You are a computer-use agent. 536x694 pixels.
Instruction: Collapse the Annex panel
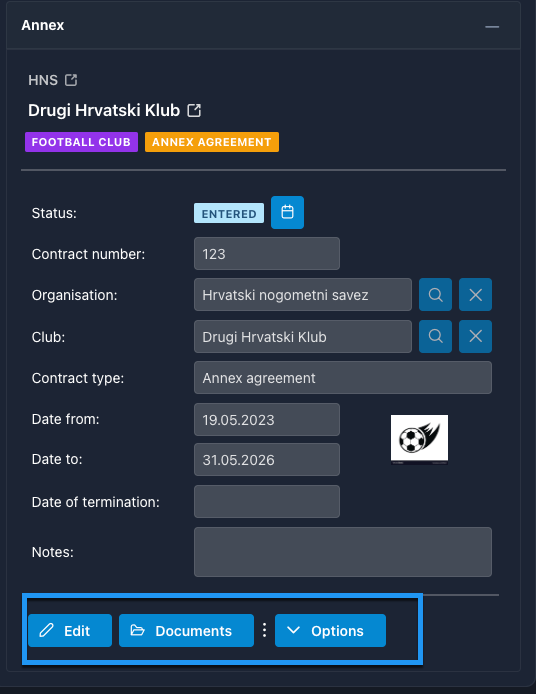click(x=492, y=27)
